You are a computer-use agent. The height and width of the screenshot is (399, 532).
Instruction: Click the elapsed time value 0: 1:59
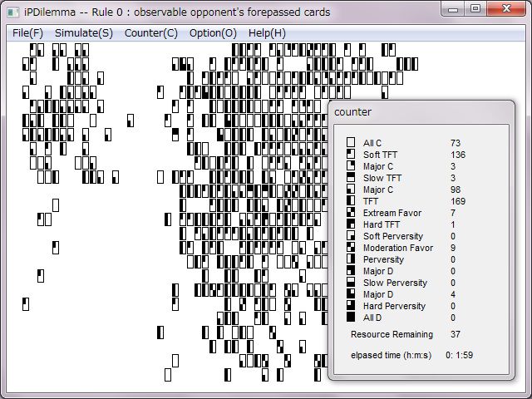pyautogui.click(x=459, y=355)
